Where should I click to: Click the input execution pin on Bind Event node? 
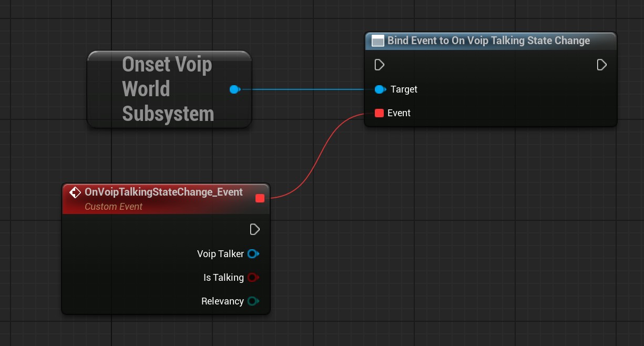point(380,65)
